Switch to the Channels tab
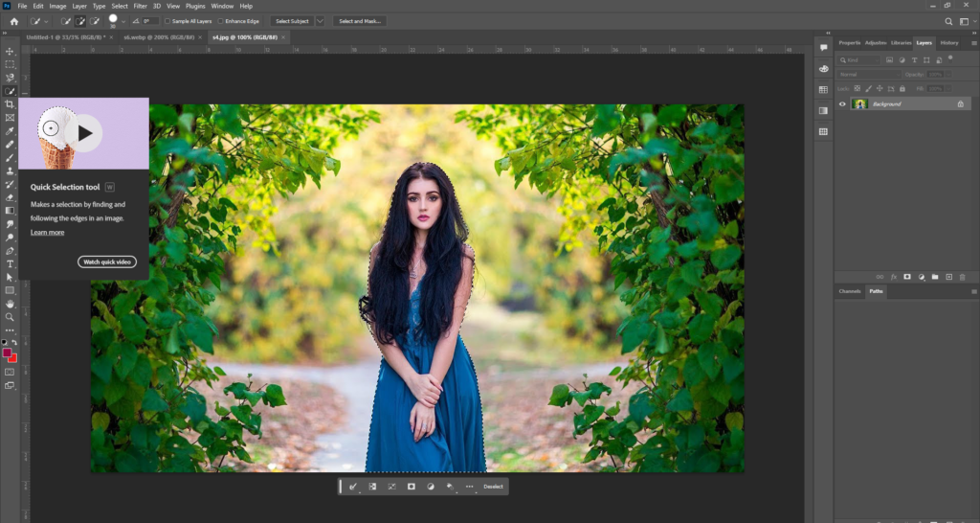This screenshot has width=980, height=523. coord(849,291)
